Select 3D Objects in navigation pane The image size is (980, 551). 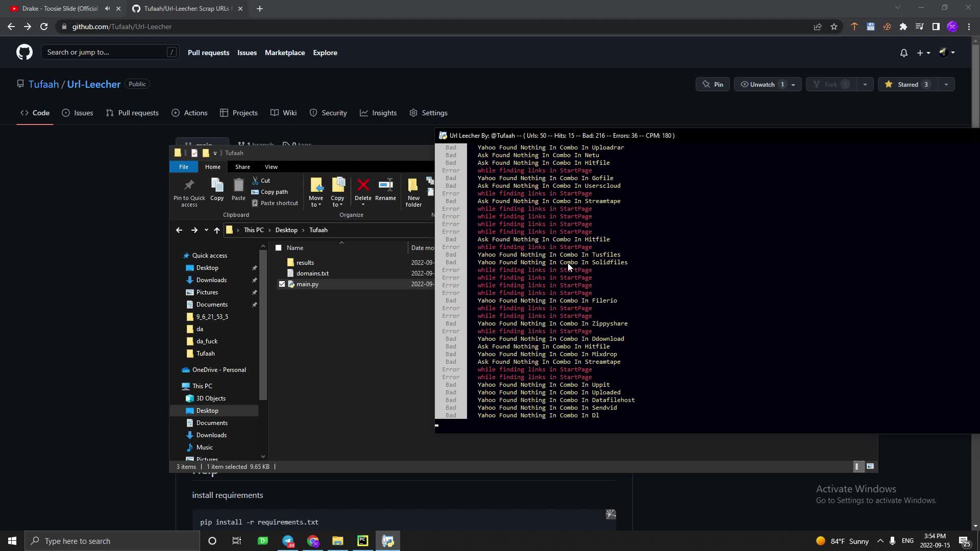(211, 398)
